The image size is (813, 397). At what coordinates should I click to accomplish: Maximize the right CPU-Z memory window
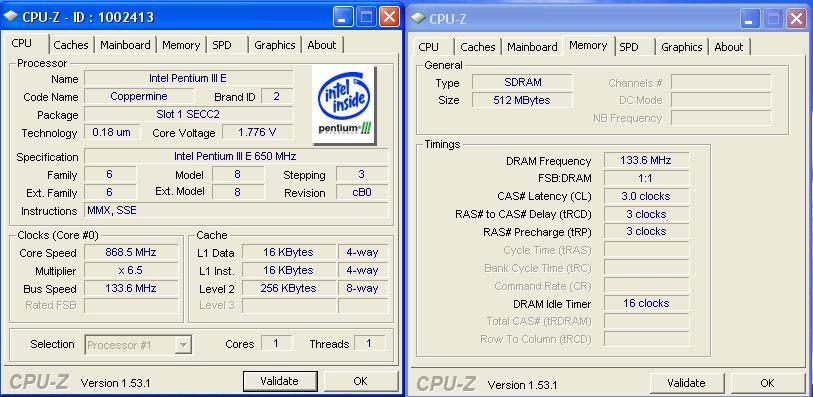[774, 19]
